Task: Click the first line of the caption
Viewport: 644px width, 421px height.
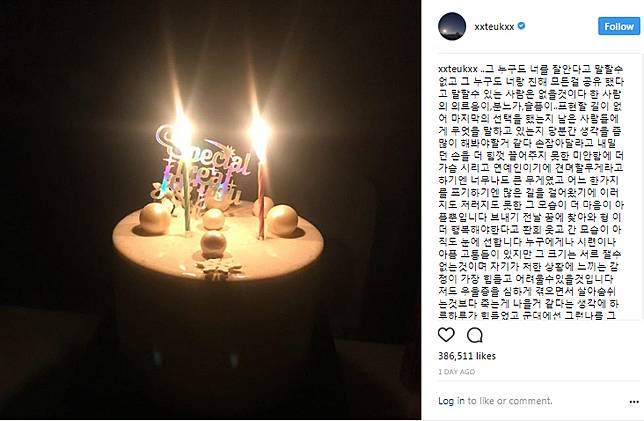Action: (x=531, y=69)
